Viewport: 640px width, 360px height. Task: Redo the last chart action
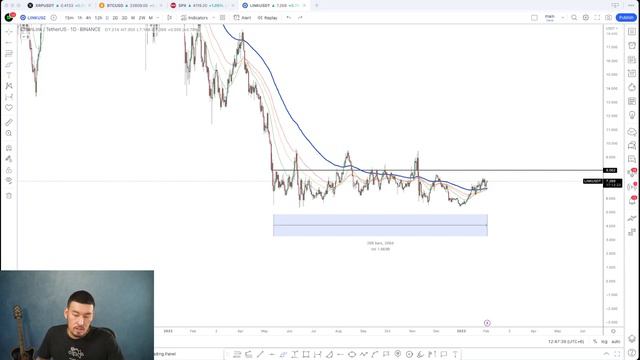point(300,18)
